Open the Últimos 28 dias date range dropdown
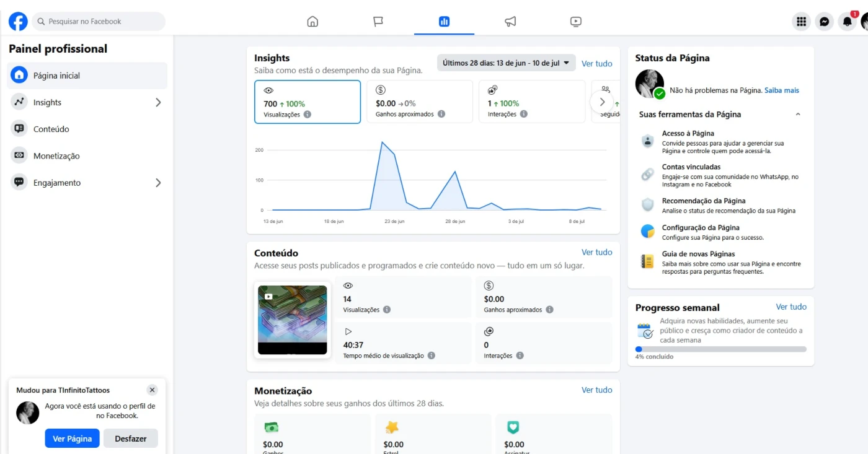868x454 pixels. (x=506, y=63)
